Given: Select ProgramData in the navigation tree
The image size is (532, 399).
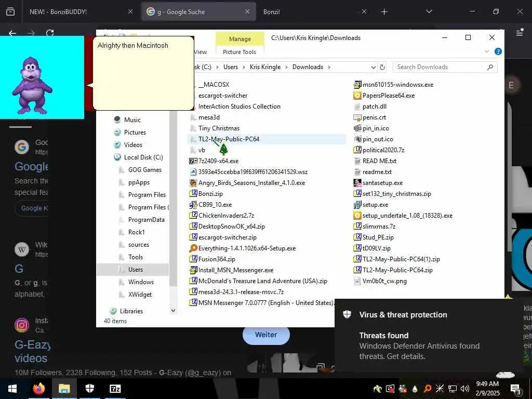Looking at the screenshot, I should (146, 220).
